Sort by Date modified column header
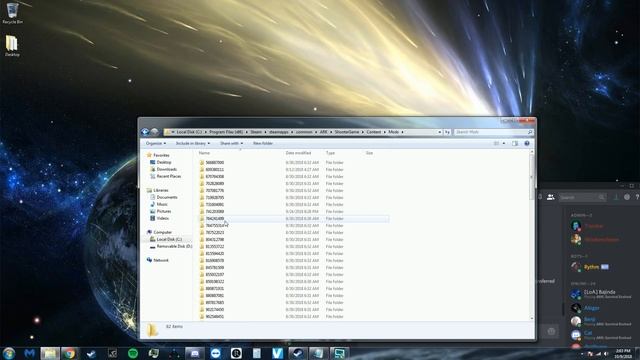 [x=298, y=153]
